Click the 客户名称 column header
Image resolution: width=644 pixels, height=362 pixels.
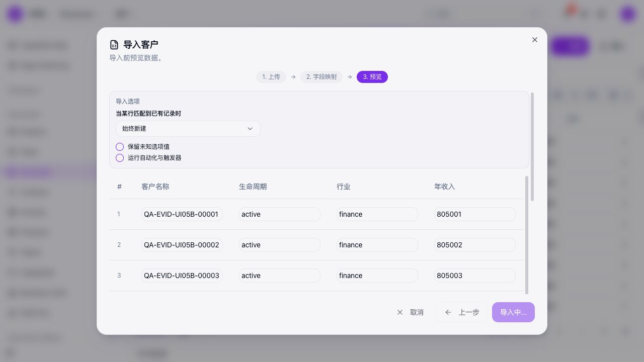155,187
